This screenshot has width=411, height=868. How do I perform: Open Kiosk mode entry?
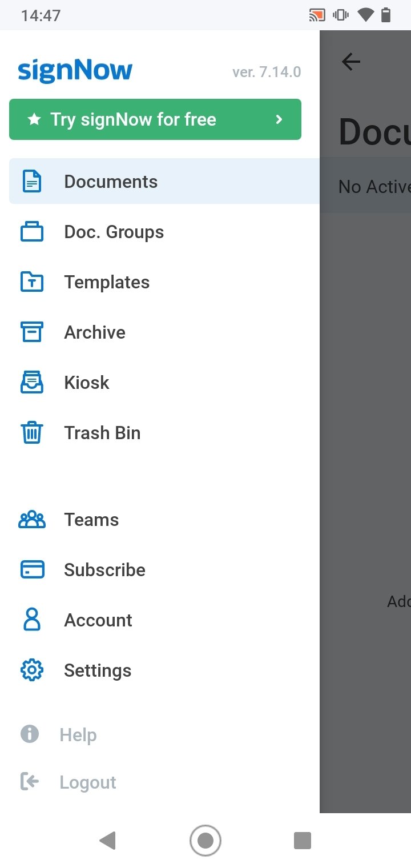point(164,383)
